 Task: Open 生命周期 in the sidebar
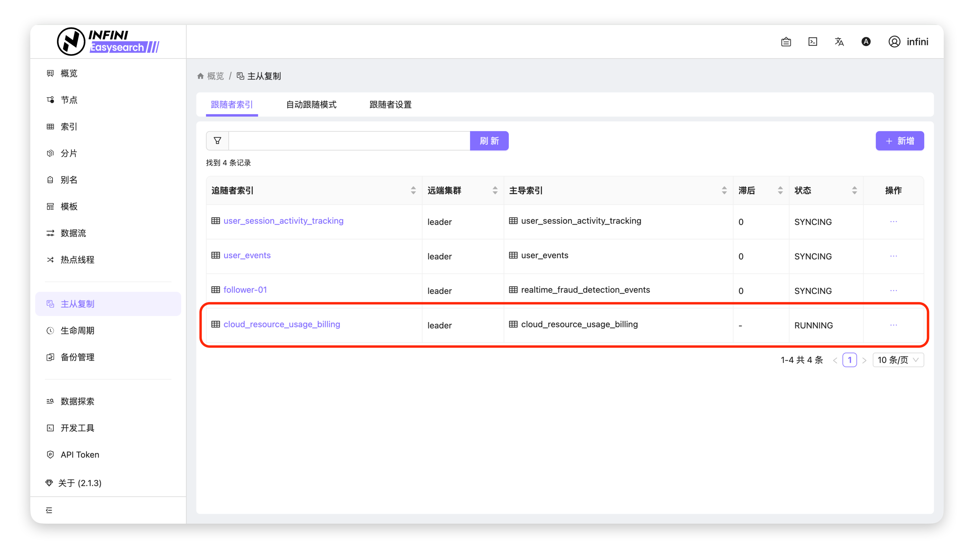point(77,330)
